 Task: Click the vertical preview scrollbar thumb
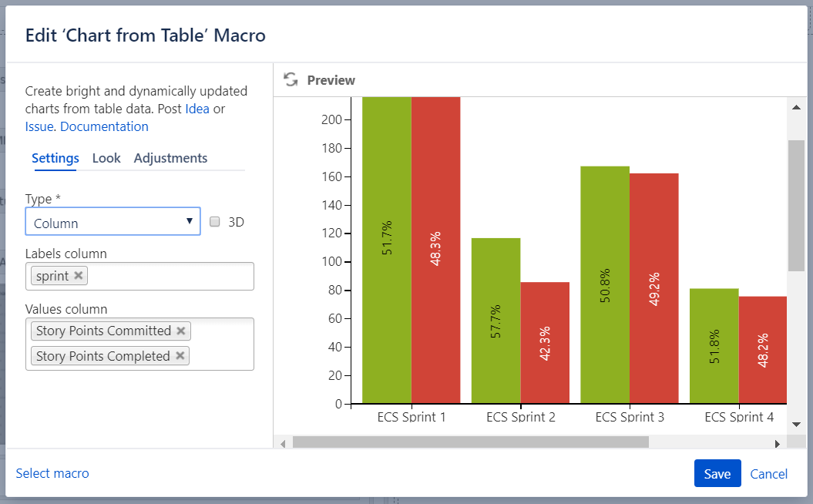pos(796,205)
